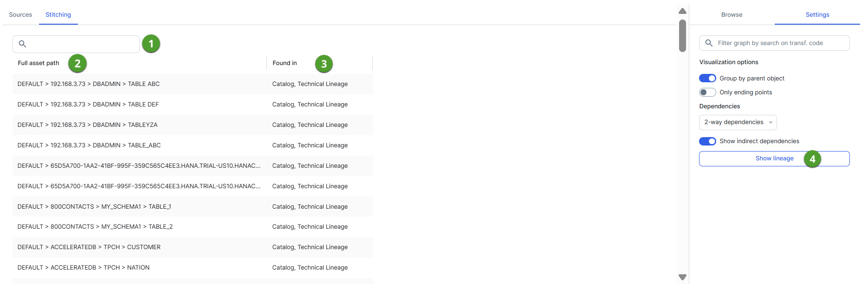Click the scroll up arrow

coord(682,11)
